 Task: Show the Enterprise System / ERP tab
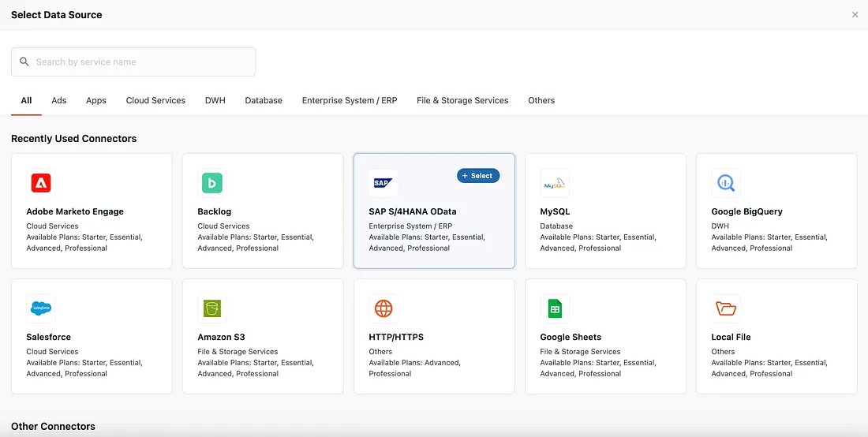(350, 101)
